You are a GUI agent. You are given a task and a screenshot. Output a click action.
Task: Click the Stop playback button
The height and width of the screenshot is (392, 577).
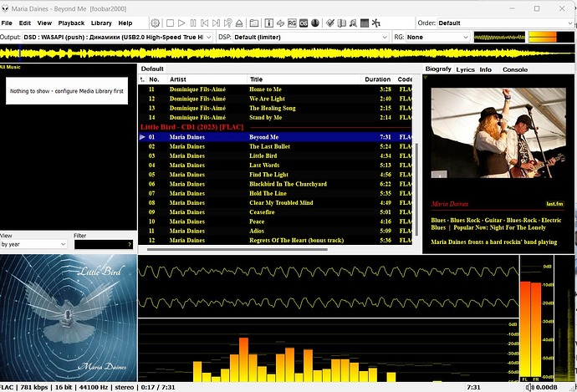pos(170,23)
